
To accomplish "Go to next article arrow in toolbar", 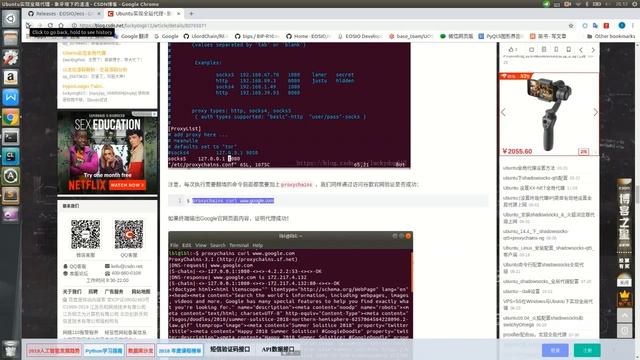I will click(593, 50).
